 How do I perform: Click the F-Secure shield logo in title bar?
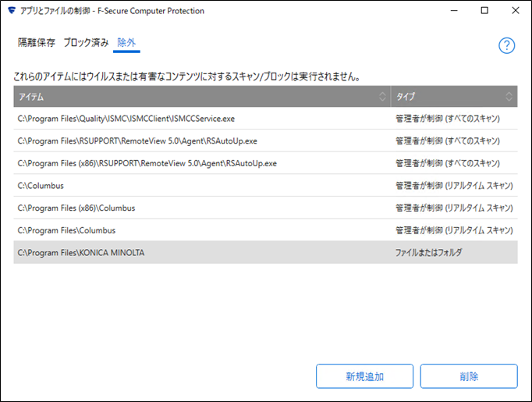tap(12, 10)
